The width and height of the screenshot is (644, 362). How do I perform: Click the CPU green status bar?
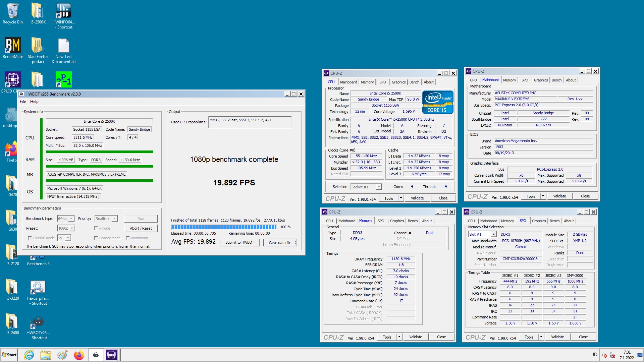pyautogui.click(x=41, y=159)
